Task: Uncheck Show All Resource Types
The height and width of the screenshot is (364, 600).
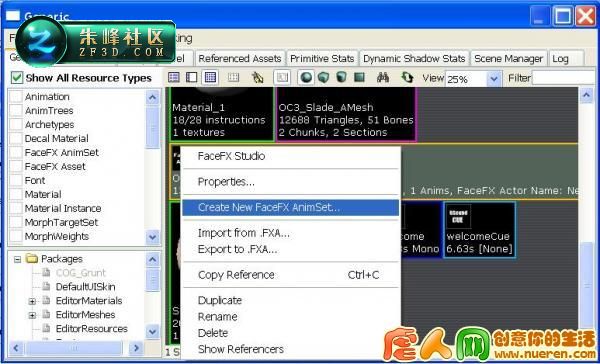Action: click(x=17, y=78)
